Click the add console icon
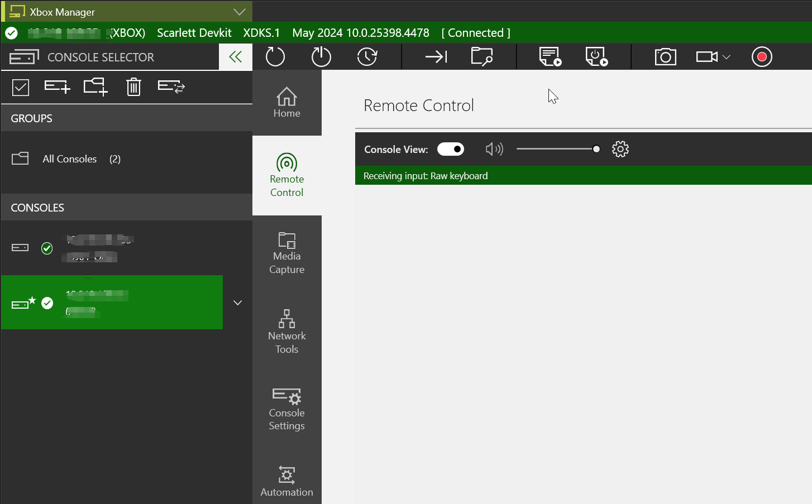812x504 pixels. coord(58,87)
